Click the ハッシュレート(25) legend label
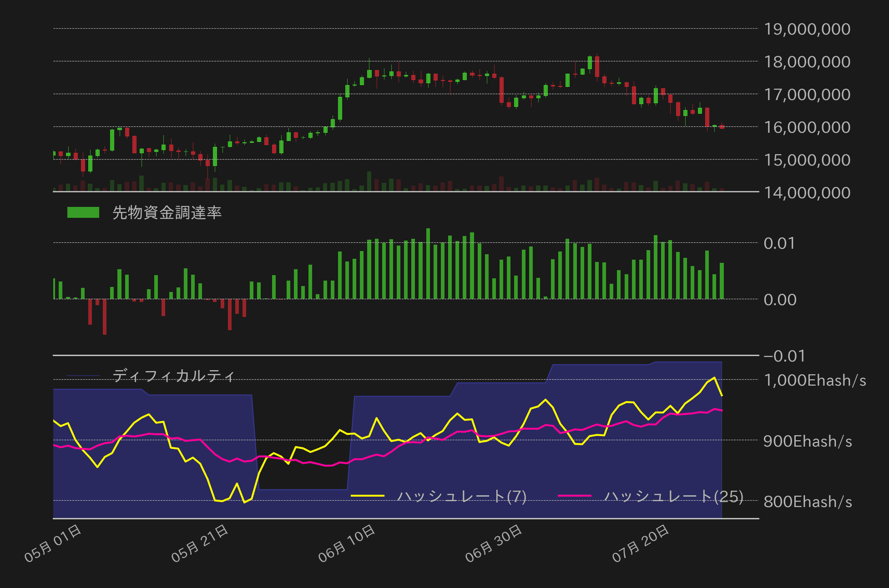The width and height of the screenshot is (889, 588). pyautogui.click(x=673, y=496)
